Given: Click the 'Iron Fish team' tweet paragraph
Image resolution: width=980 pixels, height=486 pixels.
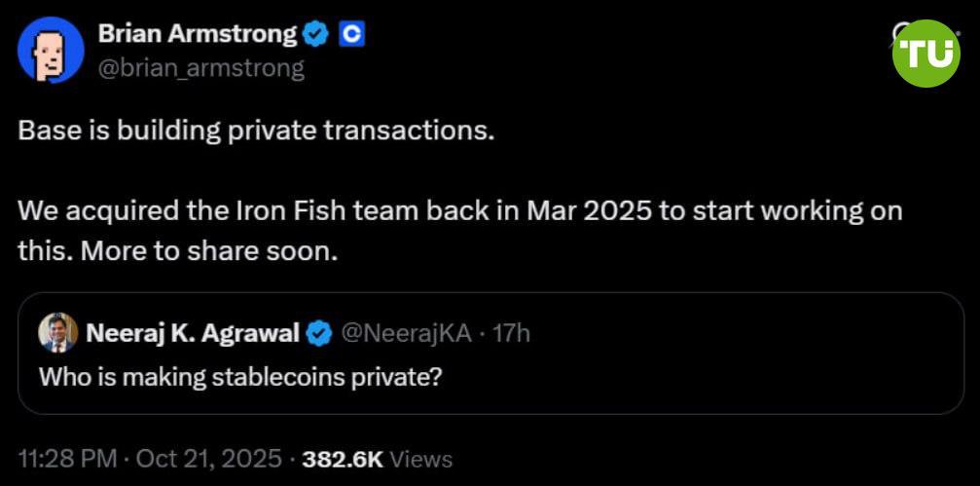Looking at the screenshot, I should coord(459,230).
